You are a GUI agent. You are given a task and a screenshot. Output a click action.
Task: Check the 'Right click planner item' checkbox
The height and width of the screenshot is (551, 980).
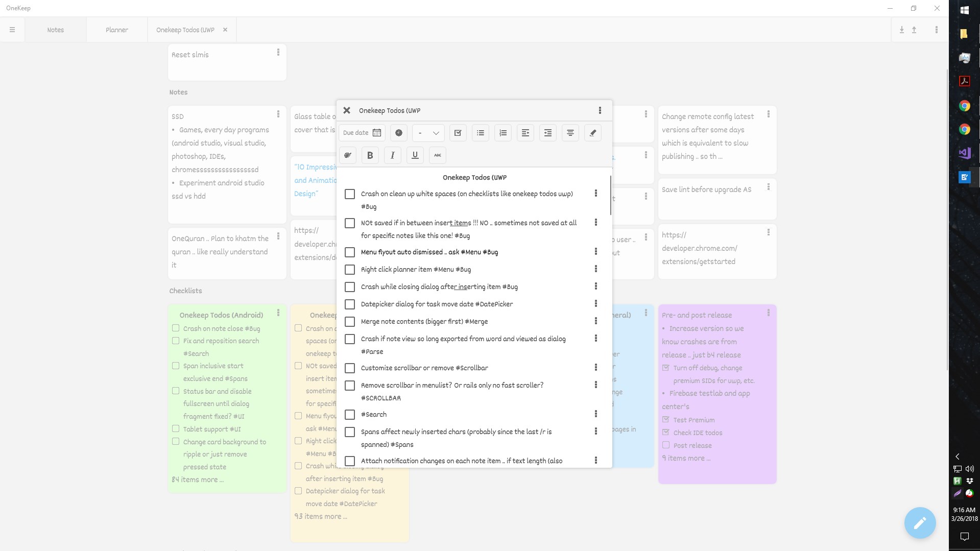(x=350, y=270)
